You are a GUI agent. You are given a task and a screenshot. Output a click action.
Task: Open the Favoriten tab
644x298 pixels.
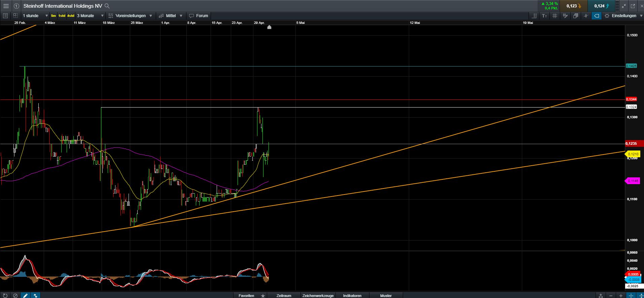(x=246, y=296)
